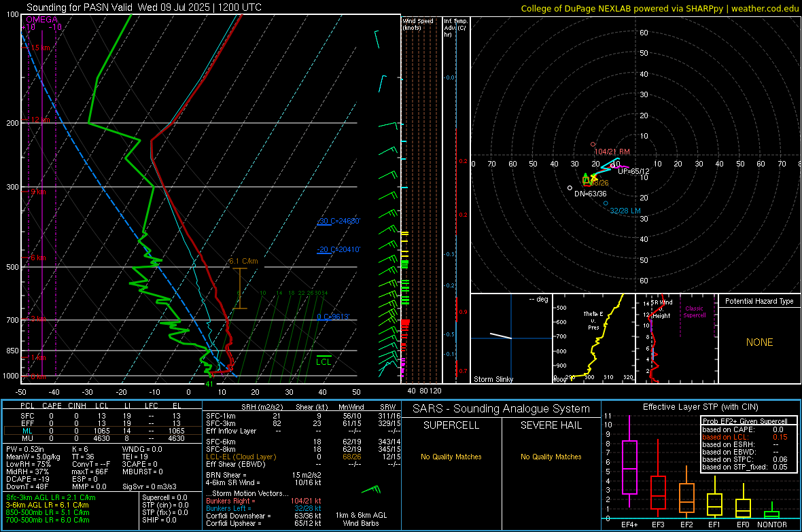802x532 pixels.
Task: Click the '0 C=9613'' freezing level label
Action: tap(333, 317)
